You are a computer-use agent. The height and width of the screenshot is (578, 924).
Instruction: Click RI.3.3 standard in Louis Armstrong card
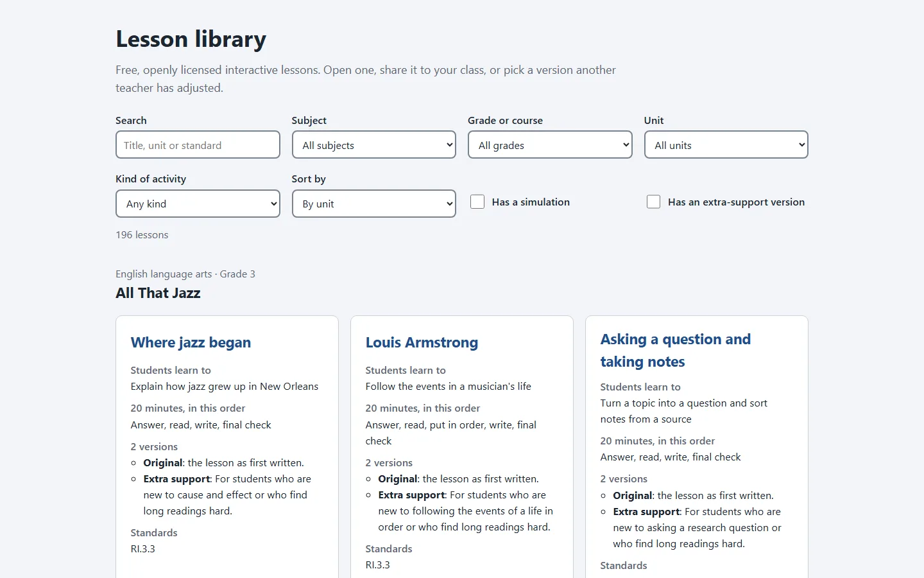point(378,565)
